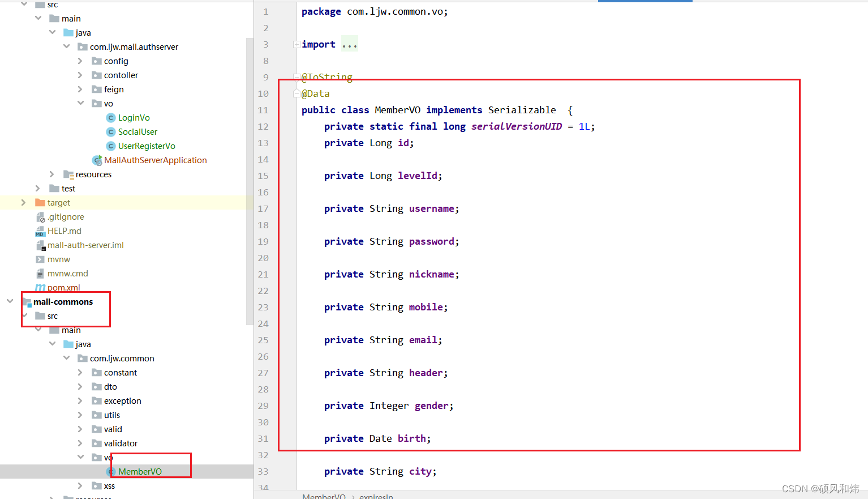
Task: Expand the exception package node
Action: (80, 400)
